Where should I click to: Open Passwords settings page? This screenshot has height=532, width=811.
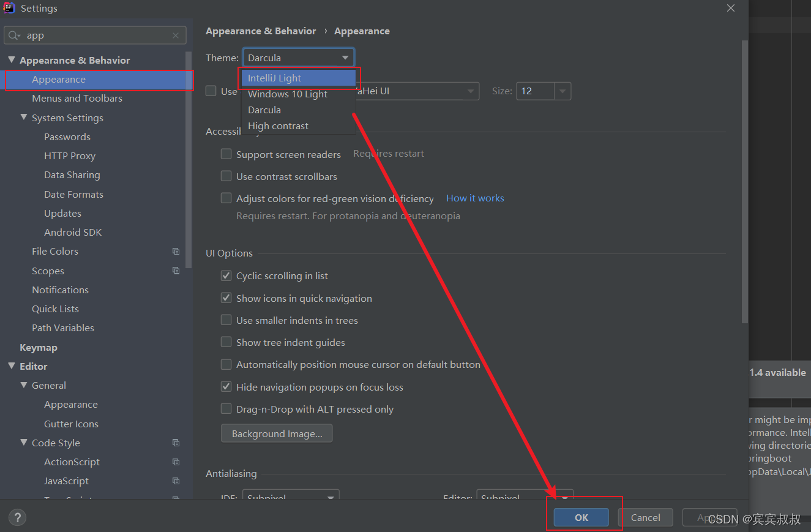[67, 137]
